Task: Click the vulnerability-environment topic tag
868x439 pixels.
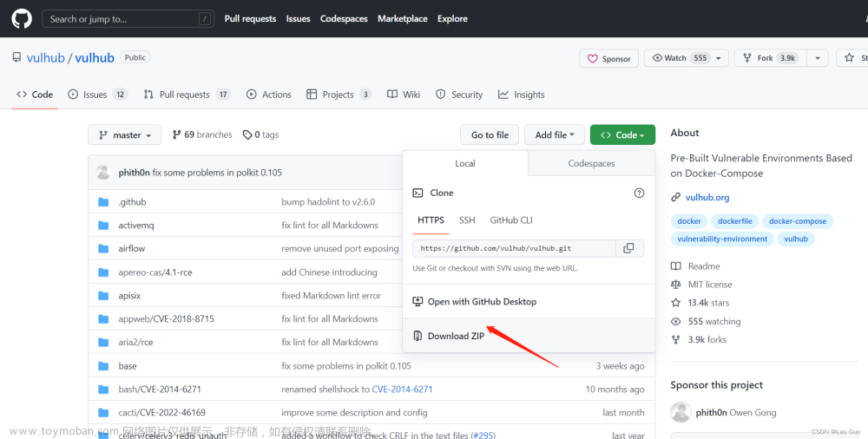Action: coord(722,239)
